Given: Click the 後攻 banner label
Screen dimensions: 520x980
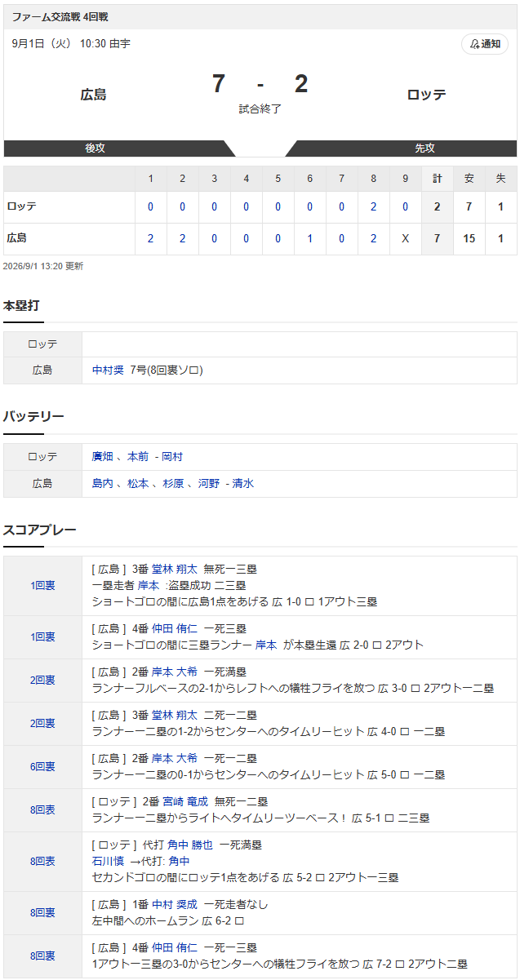Looking at the screenshot, I should click(96, 149).
